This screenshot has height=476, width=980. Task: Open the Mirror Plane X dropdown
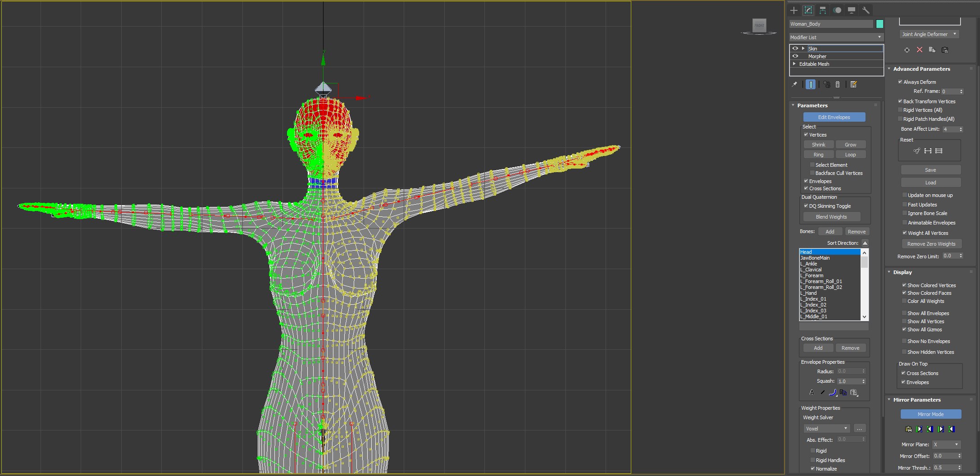[946, 444]
